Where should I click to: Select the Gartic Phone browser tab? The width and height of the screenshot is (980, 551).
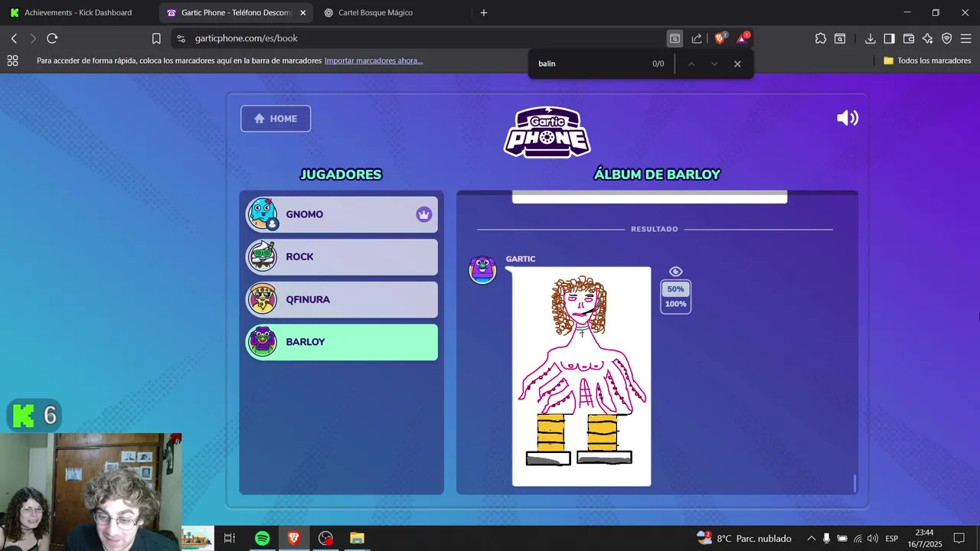pyautogui.click(x=236, y=13)
